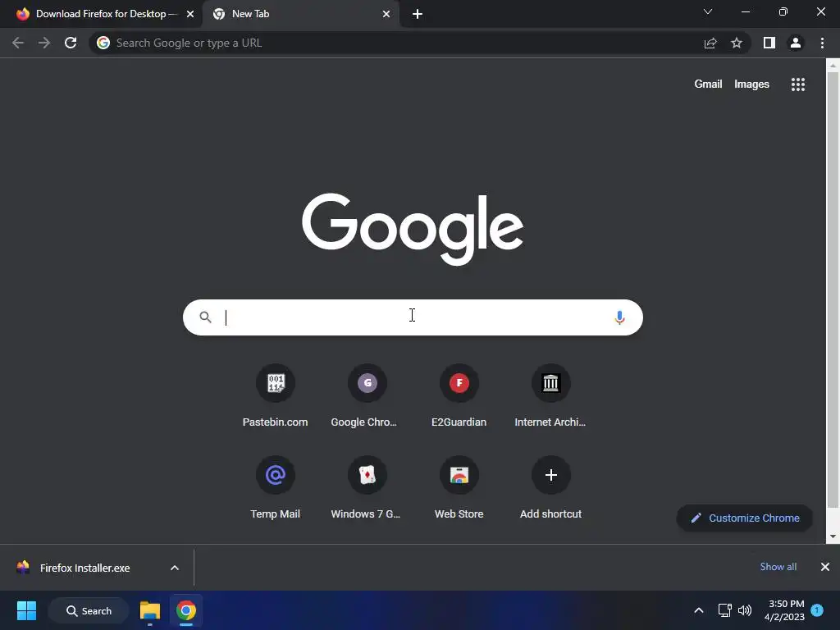Open the Google apps grid
The height and width of the screenshot is (630, 840).
[798, 84]
